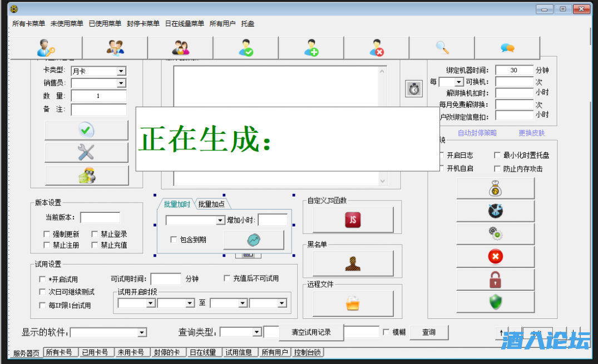This screenshot has width=598, height=364.
Task: Switch to the 批量加点 tab
Action: tap(211, 205)
